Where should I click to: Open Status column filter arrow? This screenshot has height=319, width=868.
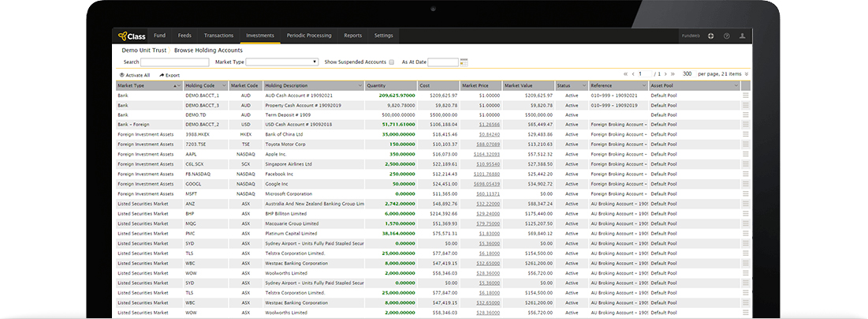click(x=583, y=85)
